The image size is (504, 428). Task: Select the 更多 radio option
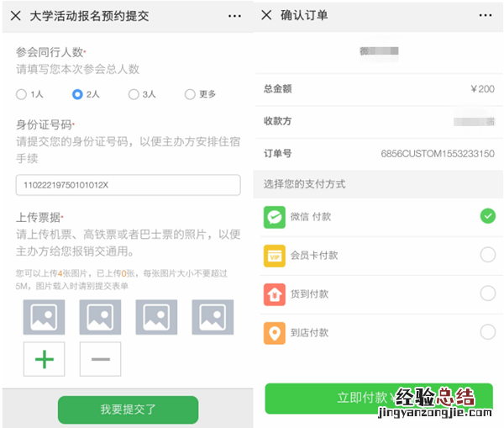(190, 95)
